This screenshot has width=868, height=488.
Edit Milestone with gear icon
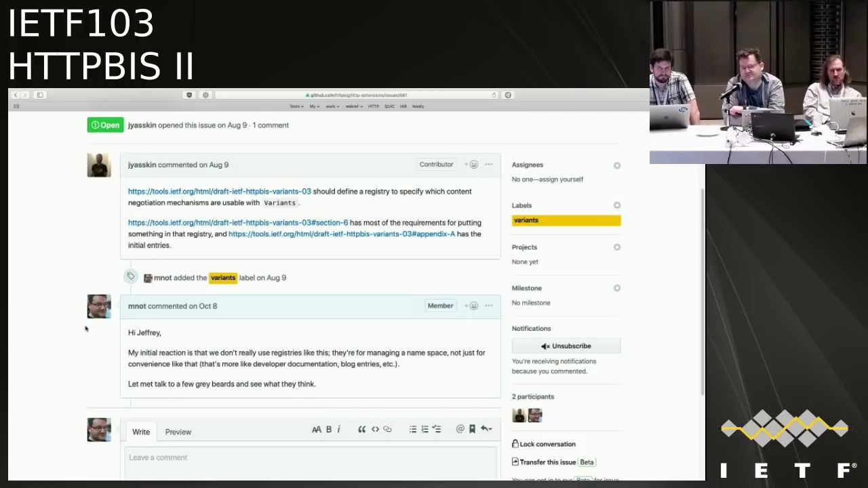[617, 288]
